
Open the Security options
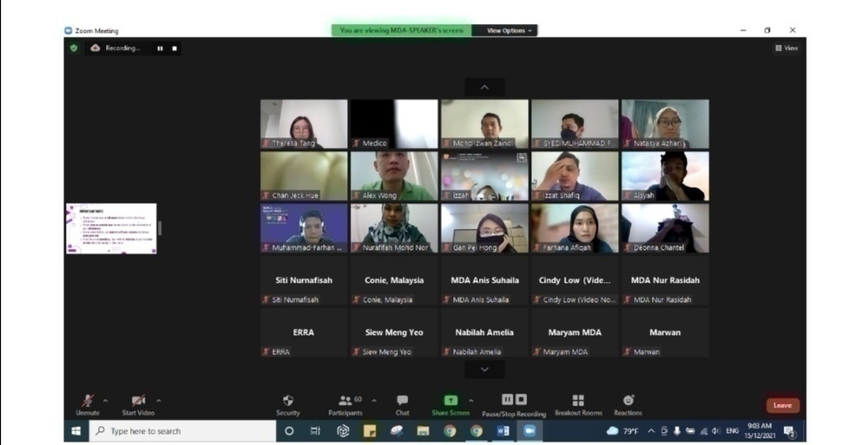click(x=288, y=402)
